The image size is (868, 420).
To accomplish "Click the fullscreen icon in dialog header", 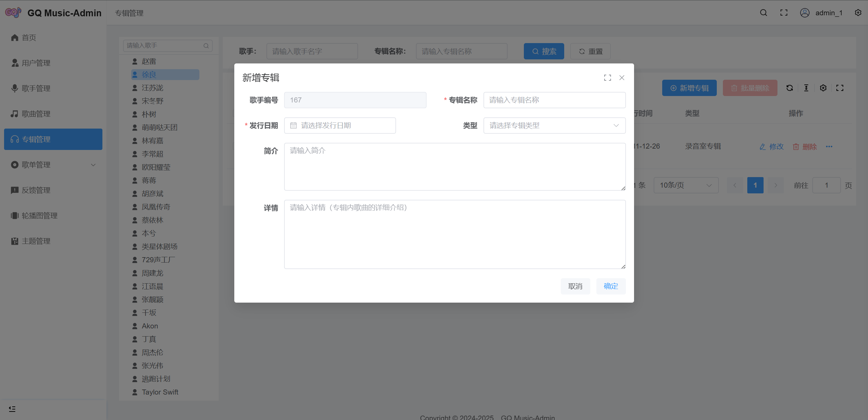I will click(x=607, y=78).
